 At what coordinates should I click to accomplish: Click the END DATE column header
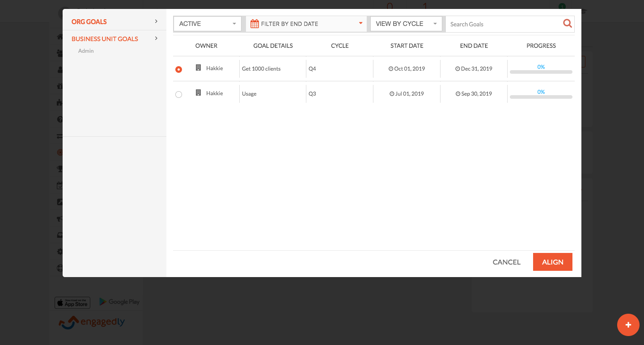[x=474, y=46]
